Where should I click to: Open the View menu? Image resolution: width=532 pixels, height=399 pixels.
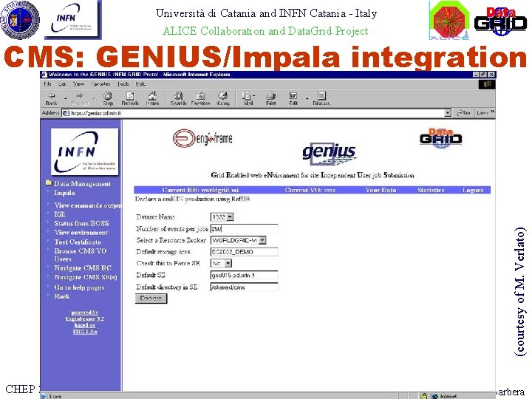click(x=79, y=83)
